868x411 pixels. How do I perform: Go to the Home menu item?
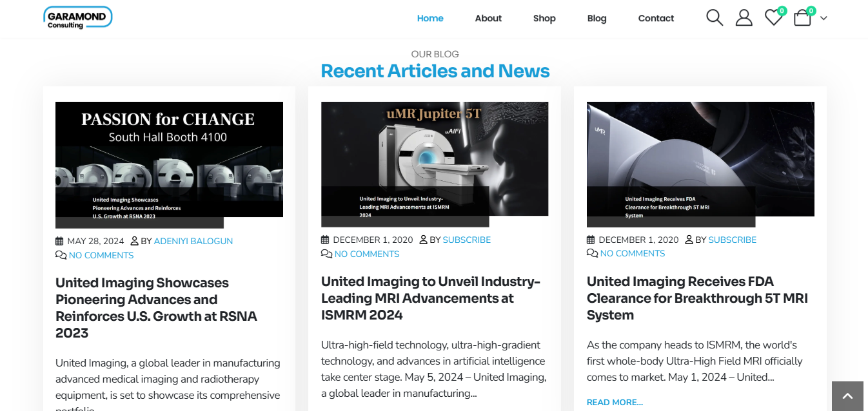click(430, 18)
